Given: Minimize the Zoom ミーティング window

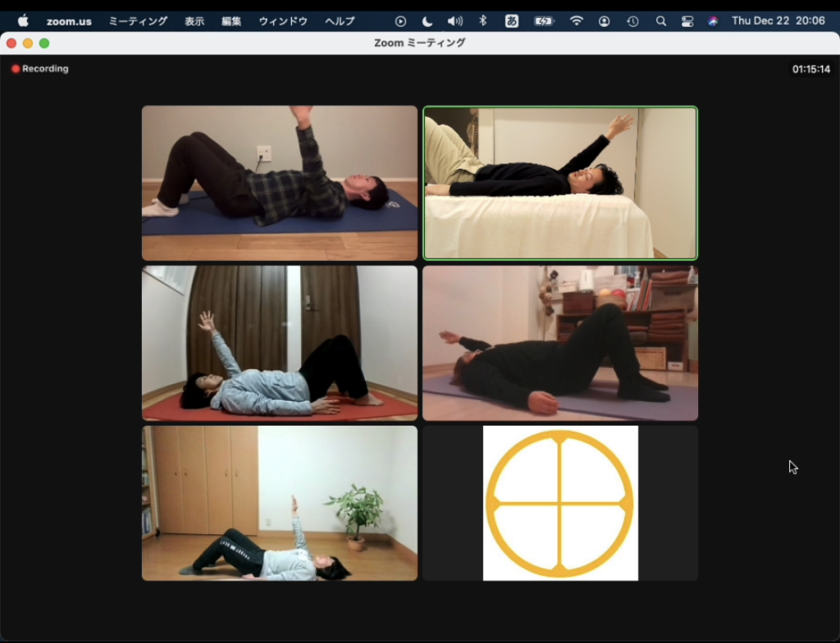Looking at the screenshot, I should tap(28, 43).
